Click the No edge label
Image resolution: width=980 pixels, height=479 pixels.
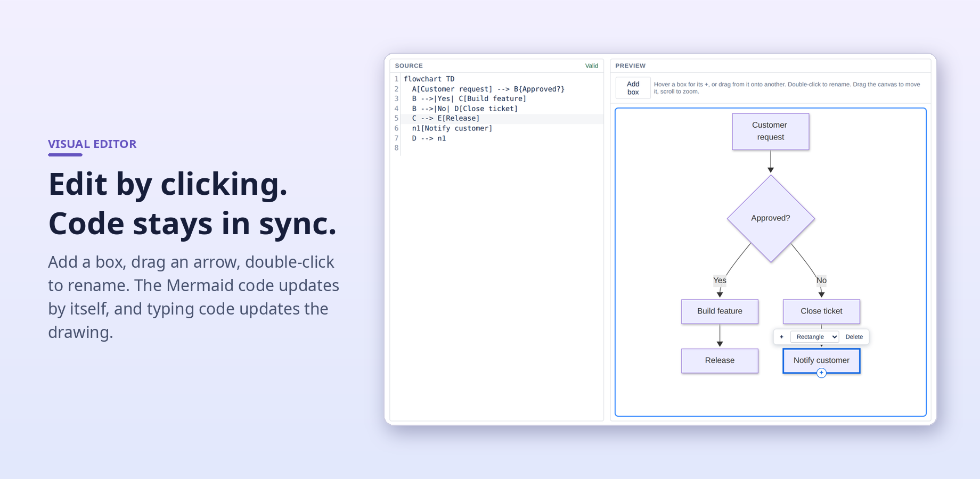click(821, 280)
